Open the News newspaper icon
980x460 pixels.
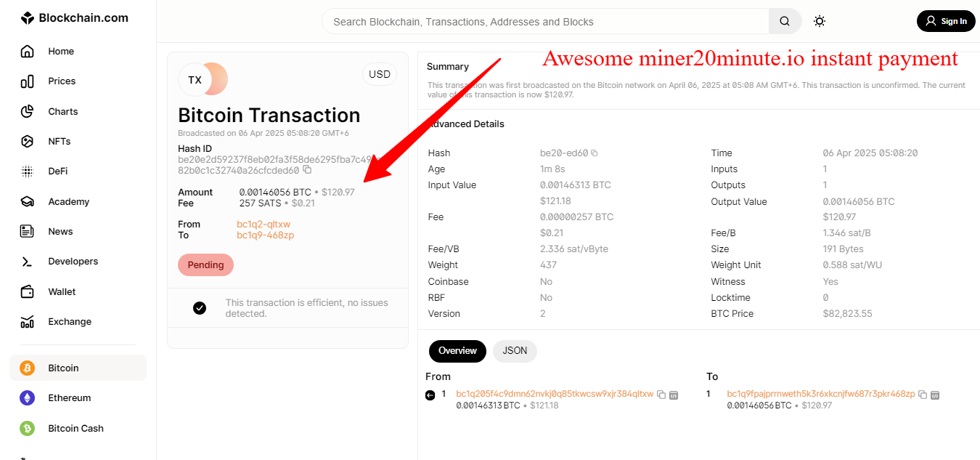click(27, 232)
